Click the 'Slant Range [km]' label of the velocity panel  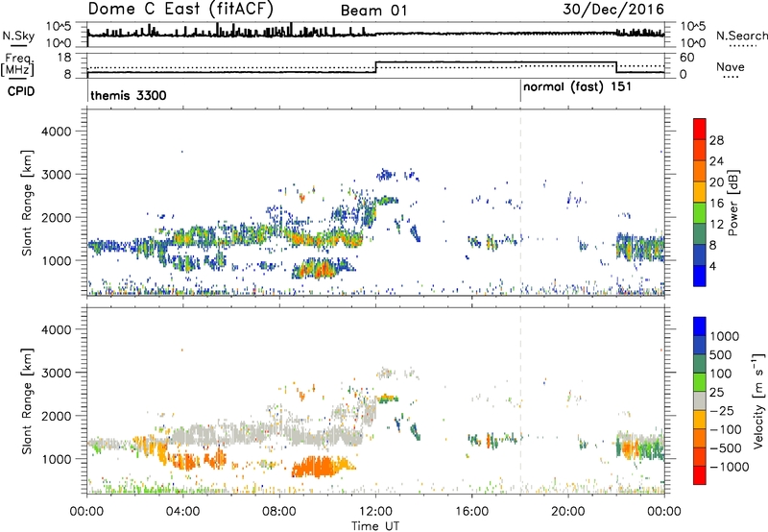(x=27, y=401)
